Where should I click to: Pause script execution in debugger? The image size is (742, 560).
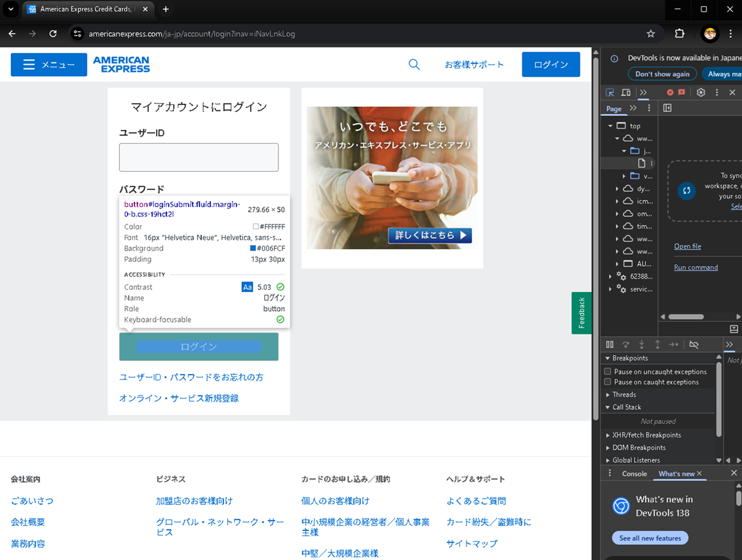[610, 344]
